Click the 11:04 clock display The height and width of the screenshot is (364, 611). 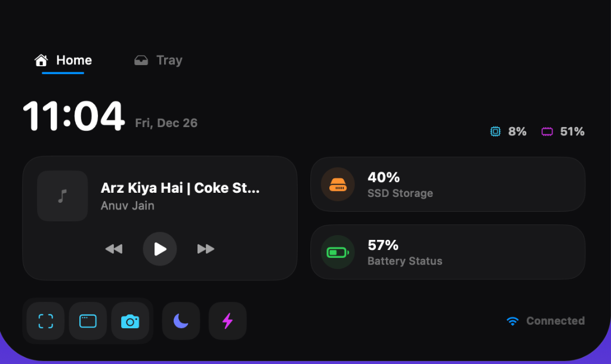point(73,116)
